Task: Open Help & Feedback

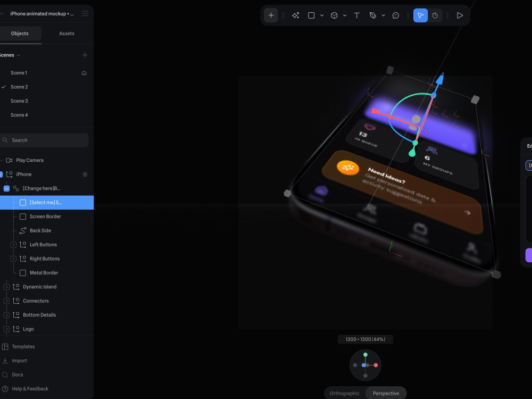Action: (30, 389)
